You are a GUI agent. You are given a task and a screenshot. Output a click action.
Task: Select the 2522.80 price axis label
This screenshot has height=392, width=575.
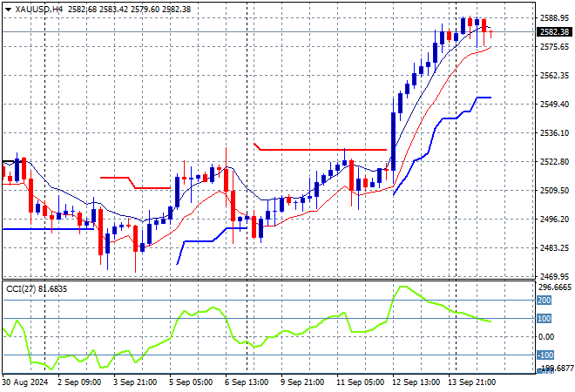tap(555, 162)
